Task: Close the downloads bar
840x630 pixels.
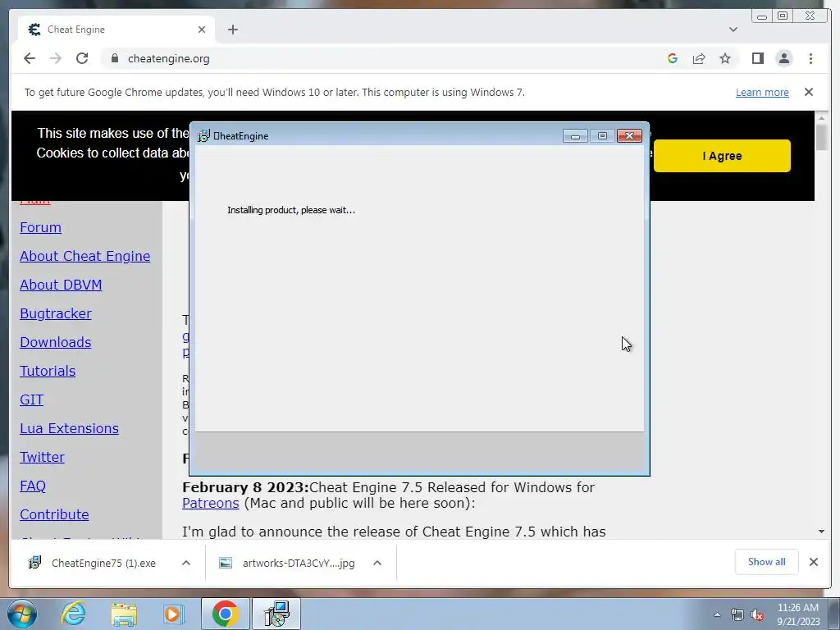Action: [x=814, y=562]
